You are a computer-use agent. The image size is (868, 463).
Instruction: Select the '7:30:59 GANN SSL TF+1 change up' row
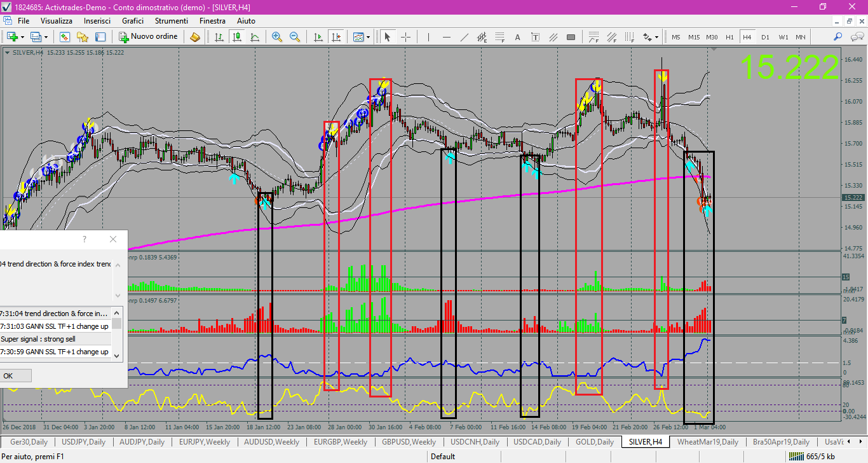(56, 352)
